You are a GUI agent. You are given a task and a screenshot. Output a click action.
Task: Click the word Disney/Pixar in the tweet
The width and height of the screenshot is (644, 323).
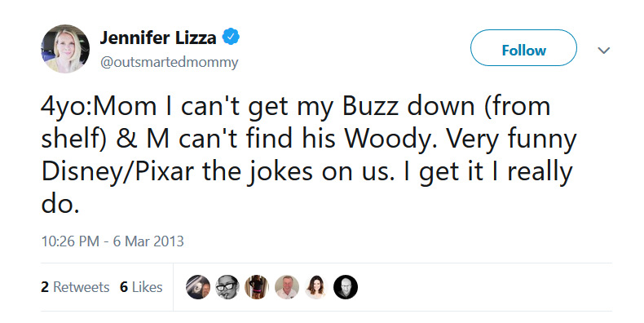pyautogui.click(x=117, y=172)
